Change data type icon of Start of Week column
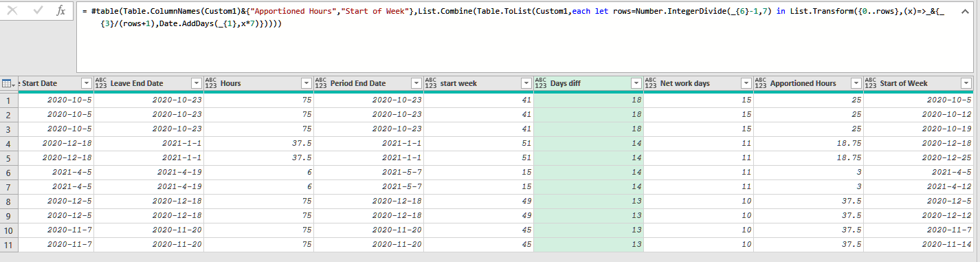 point(870,83)
